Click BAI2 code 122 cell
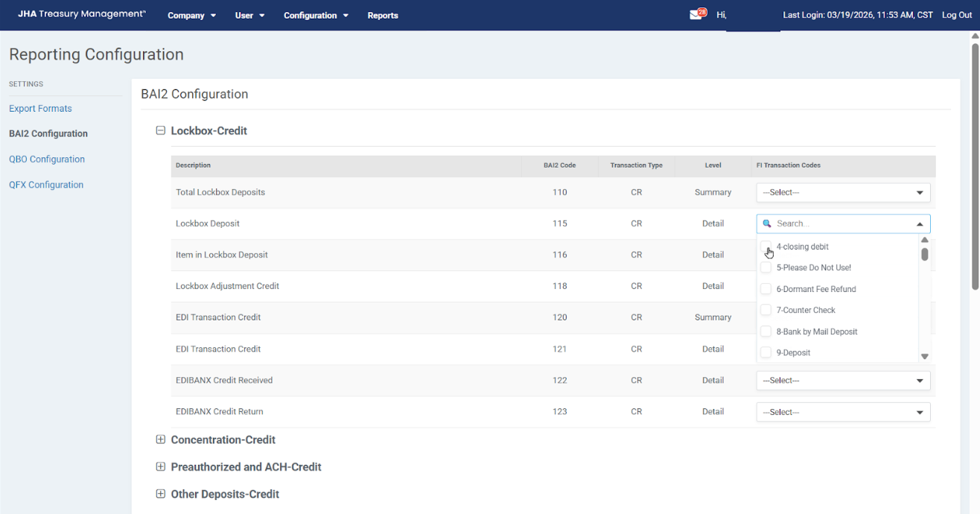 click(x=560, y=380)
